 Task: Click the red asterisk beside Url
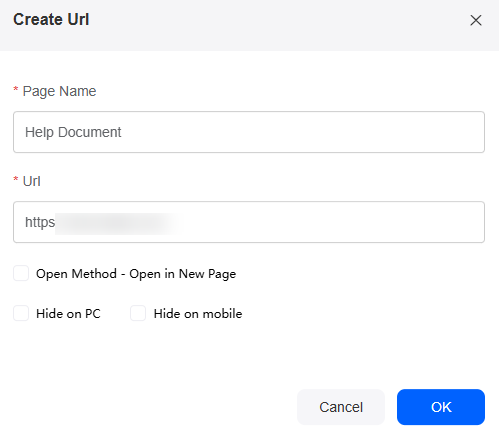point(16,180)
